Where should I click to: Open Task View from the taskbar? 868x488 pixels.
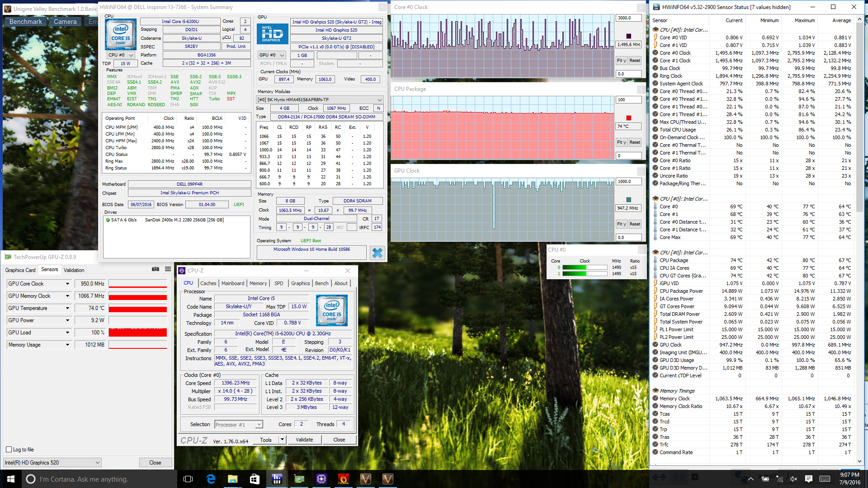[188, 479]
